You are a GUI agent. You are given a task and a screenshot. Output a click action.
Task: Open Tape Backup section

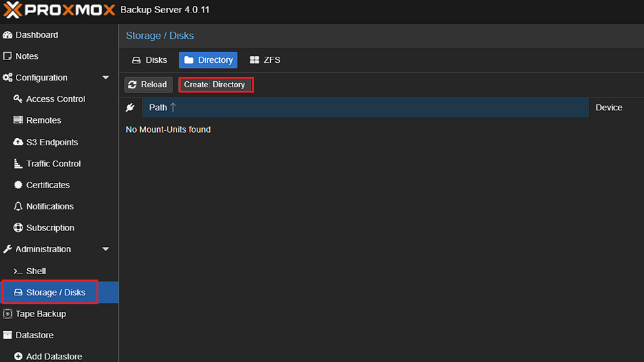(x=40, y=314)
